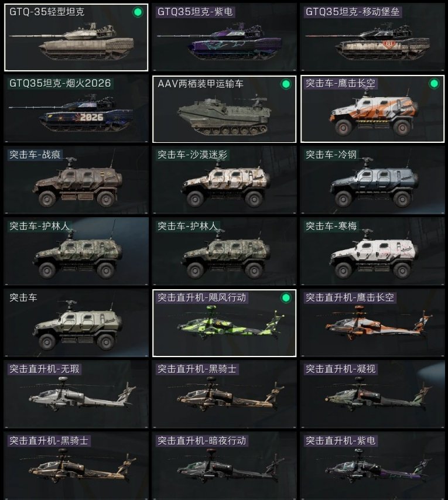Toggle green equipped dot on 突击直升机-飓风行动

pyautogui.click(x=286, y=298)
